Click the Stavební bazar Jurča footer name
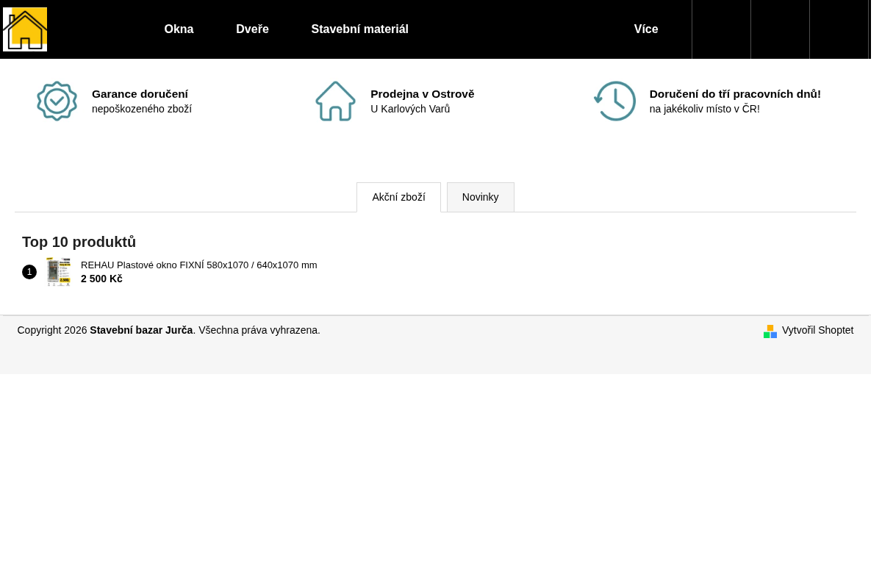 click(x=141, y=331)
